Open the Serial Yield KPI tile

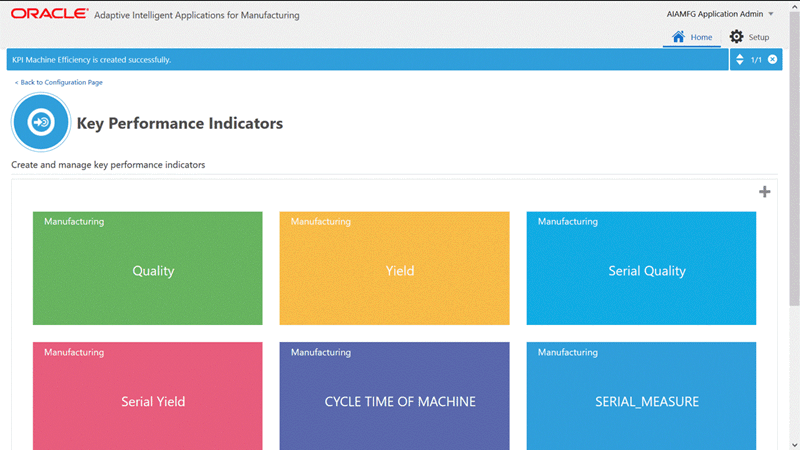(147, 396)
